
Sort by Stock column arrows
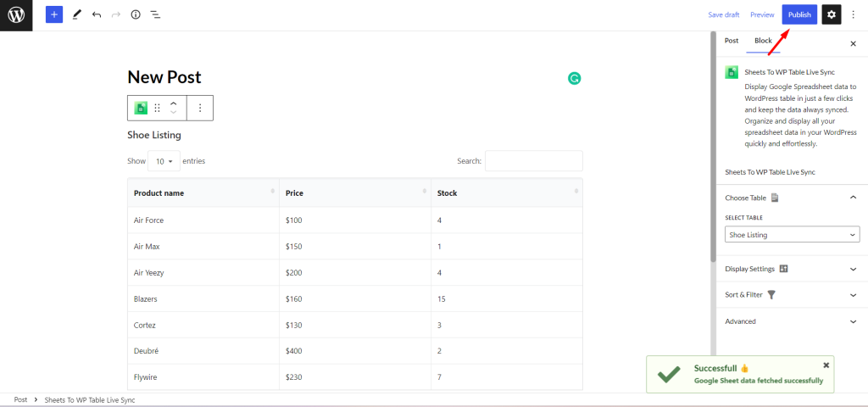pos(576,191)
